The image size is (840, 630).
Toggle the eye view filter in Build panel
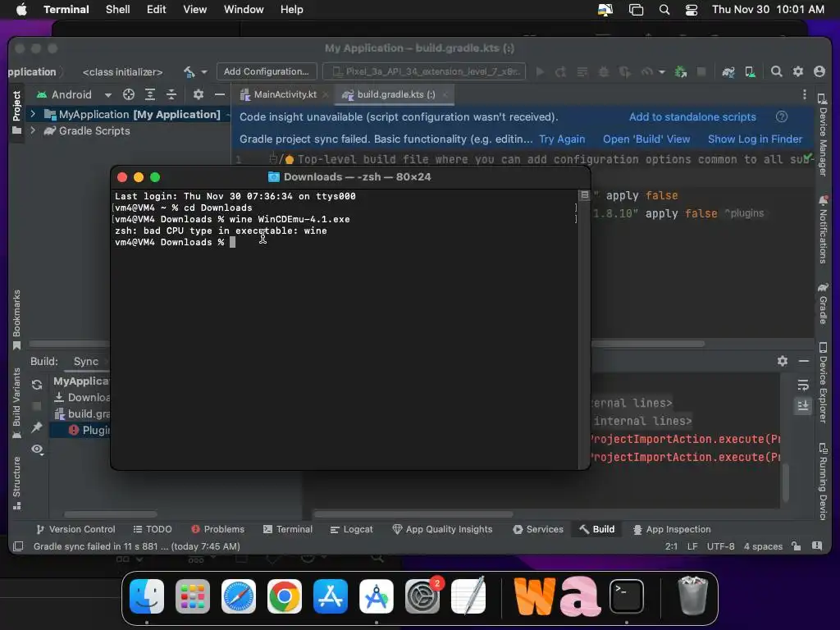click(x=37, y=449)
